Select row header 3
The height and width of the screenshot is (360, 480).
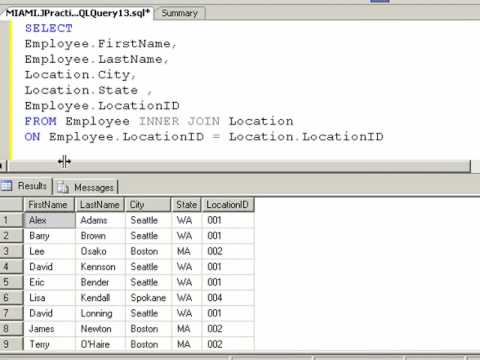coord(11,251)
